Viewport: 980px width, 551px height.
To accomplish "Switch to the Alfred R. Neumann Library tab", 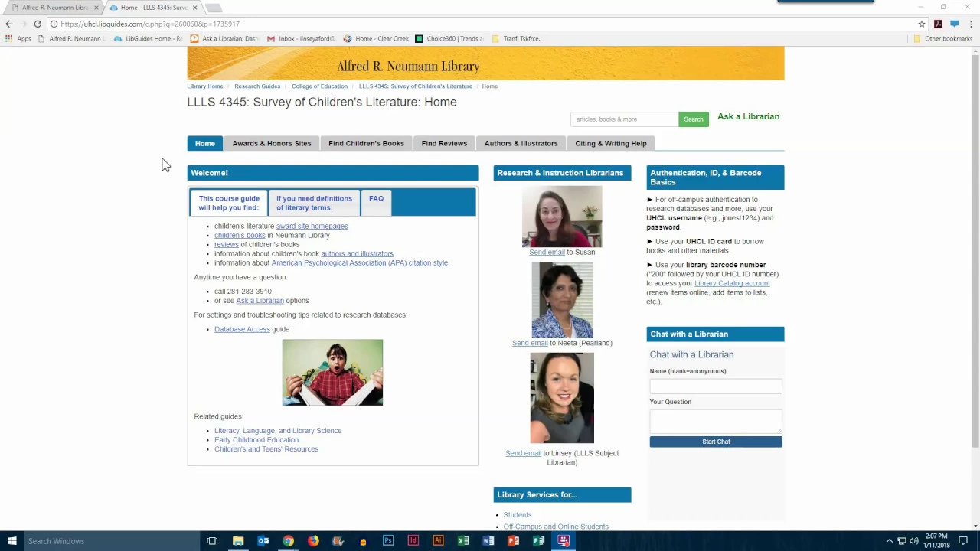I will point(55,8).
